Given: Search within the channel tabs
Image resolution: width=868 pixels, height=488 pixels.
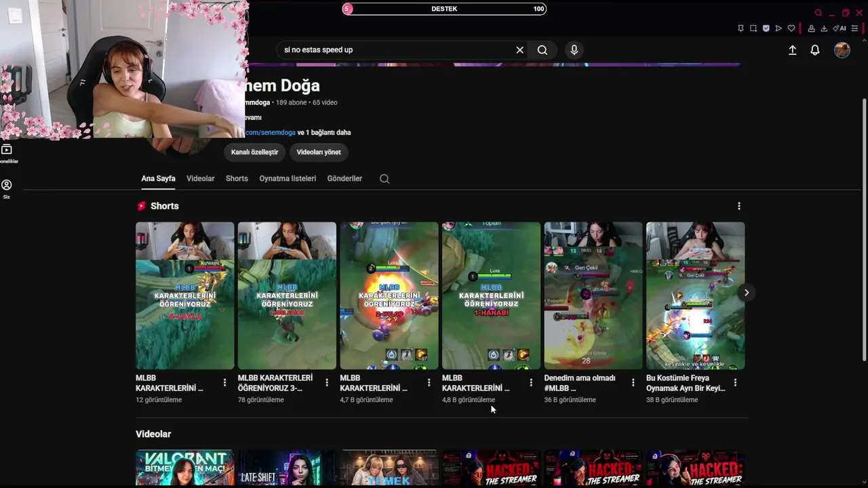Looking at the screenshot, I should [384, 179].
